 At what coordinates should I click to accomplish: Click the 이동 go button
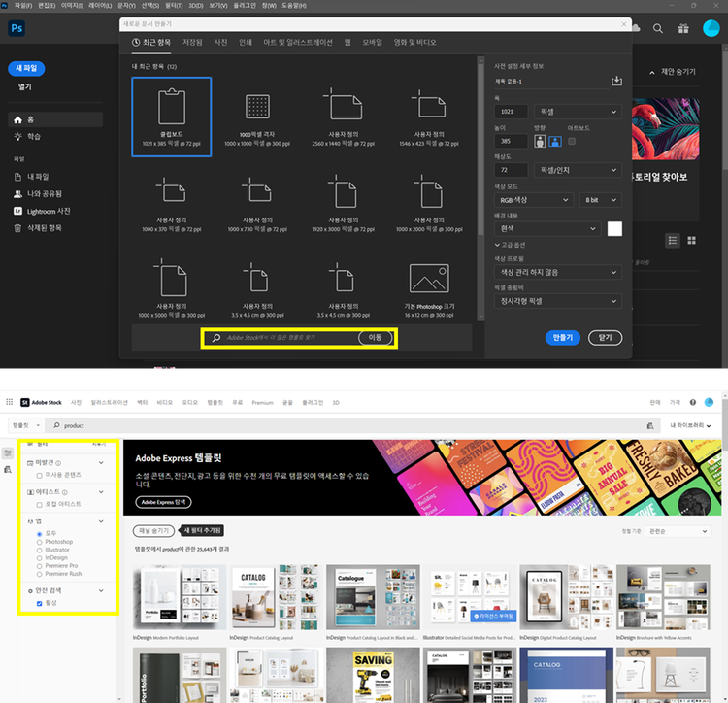coord(375,338)
